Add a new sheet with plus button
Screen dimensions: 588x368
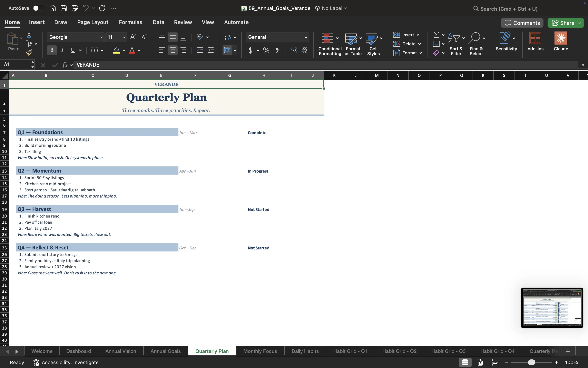coord(568,351)
